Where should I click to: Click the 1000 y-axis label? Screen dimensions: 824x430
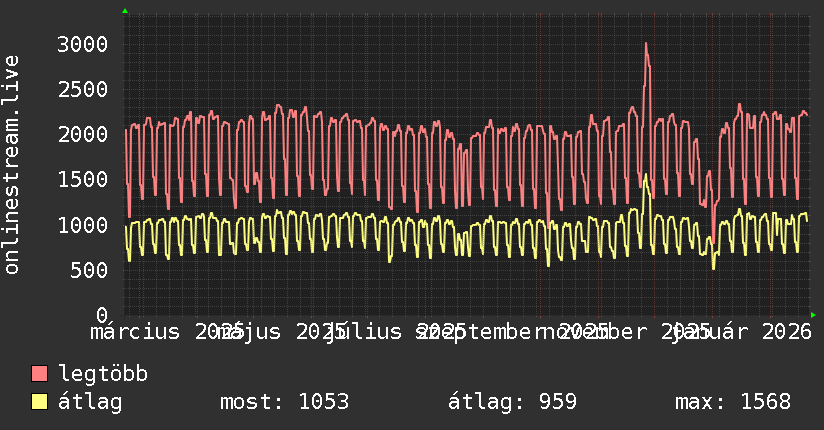click(x=83, y=225)
